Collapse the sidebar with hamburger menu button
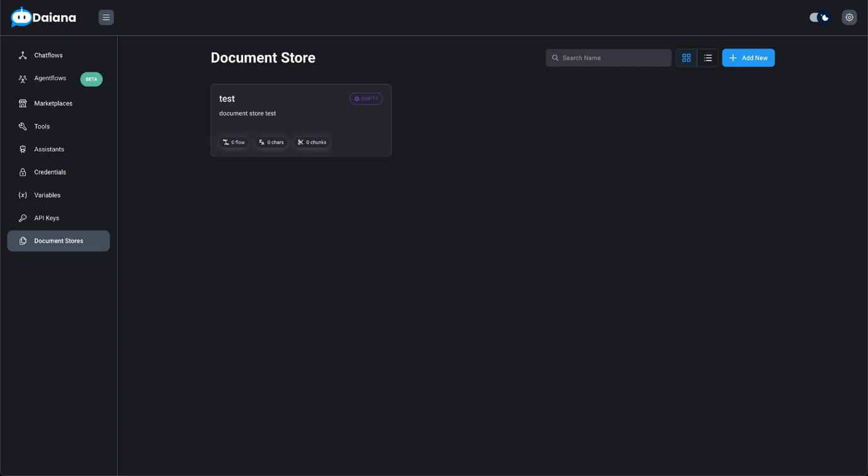The width and height of the screenshot is (868, 476). [106, 18]
